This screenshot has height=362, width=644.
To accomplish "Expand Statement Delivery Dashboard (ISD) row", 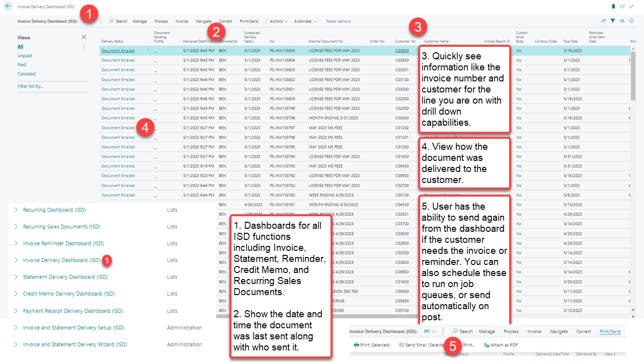I will click(x=16, y=277).
